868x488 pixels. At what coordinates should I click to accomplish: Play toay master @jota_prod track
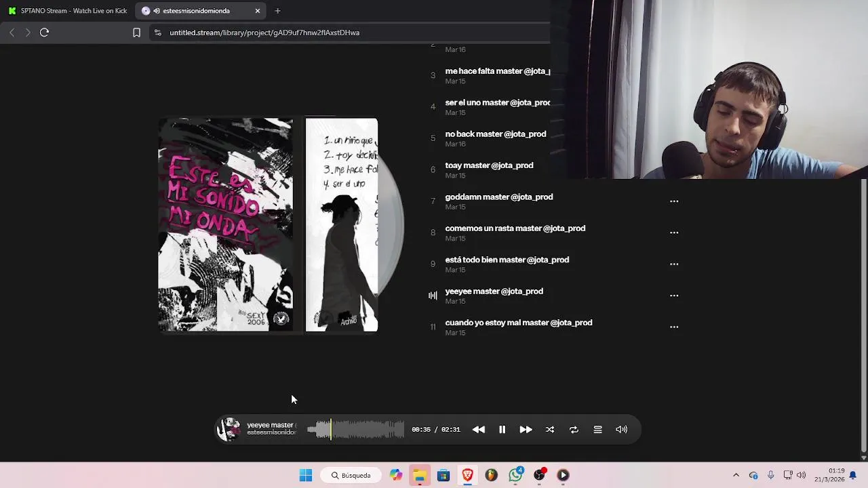click(489, 165)
